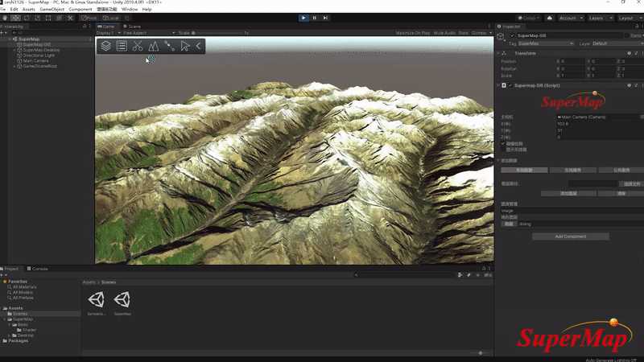Open the layers stack tool in Game overlay

point(105,47)
